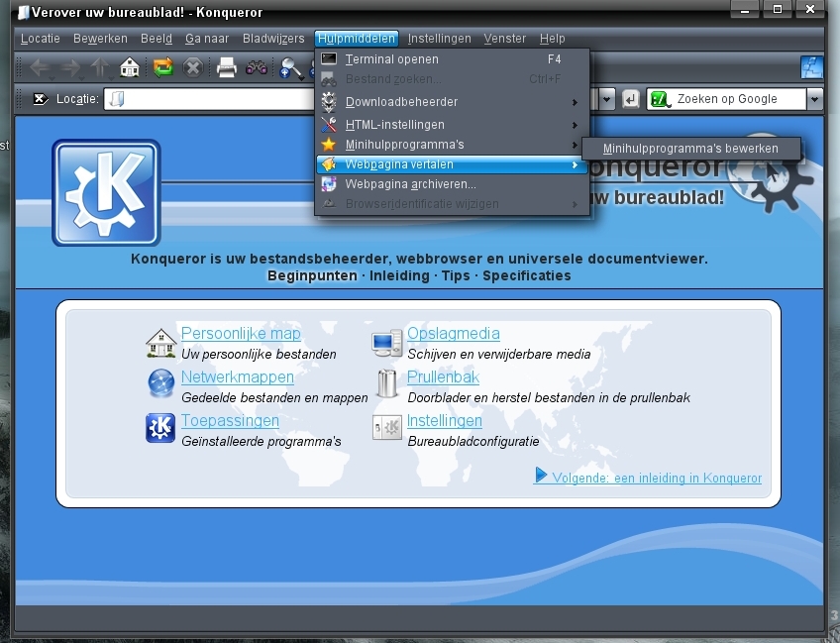The width and height of the screenshot is (840, 643).
Task: Open the Bladwijzers menu
Action: coord(273,39)
